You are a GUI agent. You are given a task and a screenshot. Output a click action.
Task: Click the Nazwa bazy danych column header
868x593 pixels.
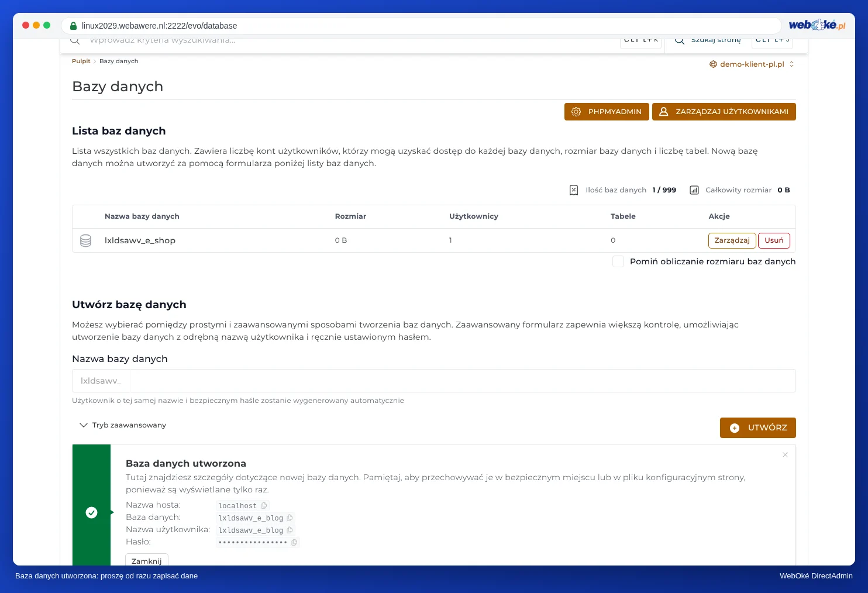(142, 216)
